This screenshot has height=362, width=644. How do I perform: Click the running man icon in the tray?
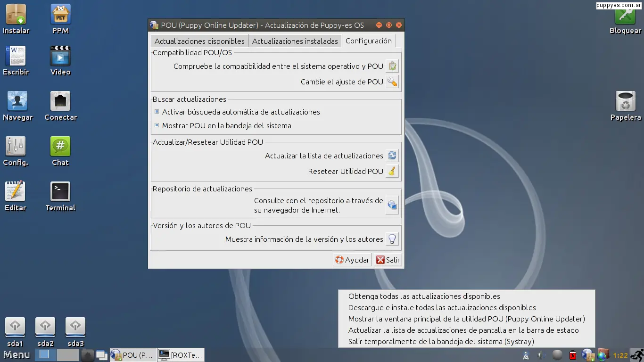coord(637,355)
